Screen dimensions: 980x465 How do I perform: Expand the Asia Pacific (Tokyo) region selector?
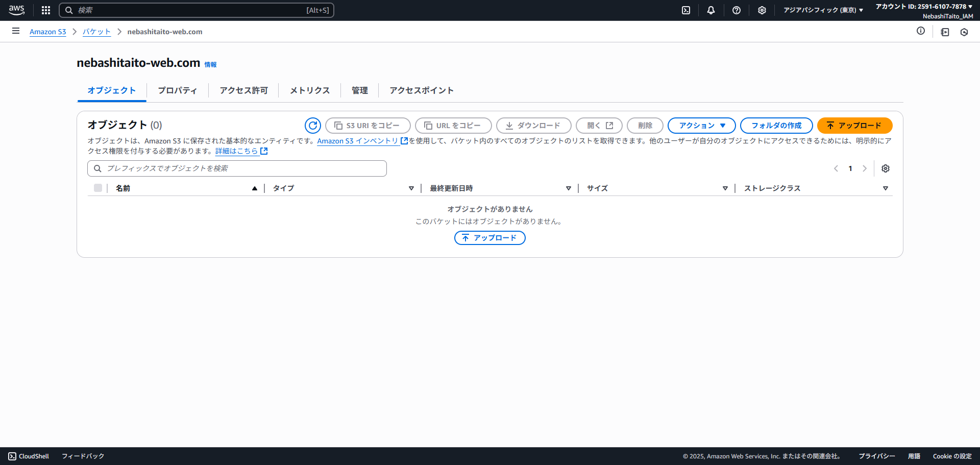(x=823, y=10)
